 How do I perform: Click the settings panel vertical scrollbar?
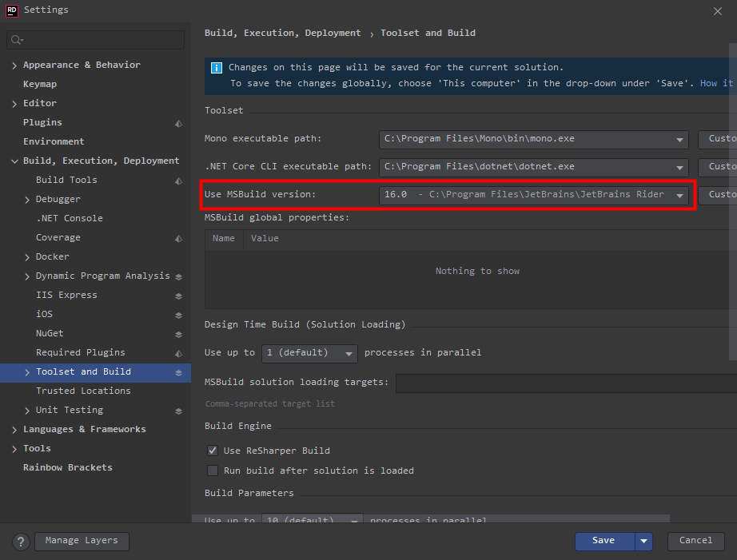(733, 202)
